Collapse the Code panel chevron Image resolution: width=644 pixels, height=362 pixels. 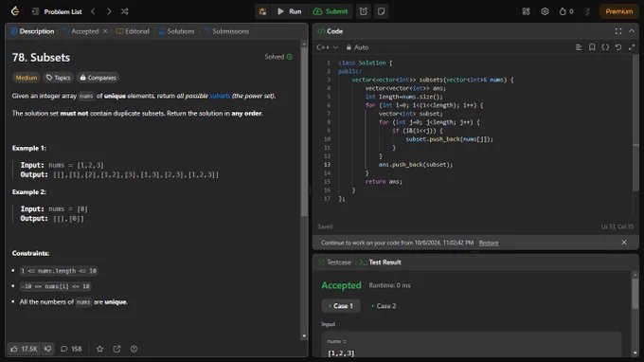click(x=632, y=31)
